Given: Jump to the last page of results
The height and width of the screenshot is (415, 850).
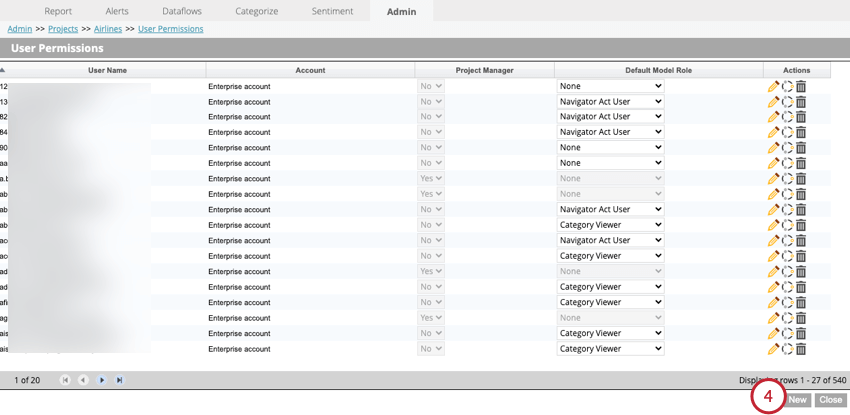Looking at the screenshot, I should [119, 380].
